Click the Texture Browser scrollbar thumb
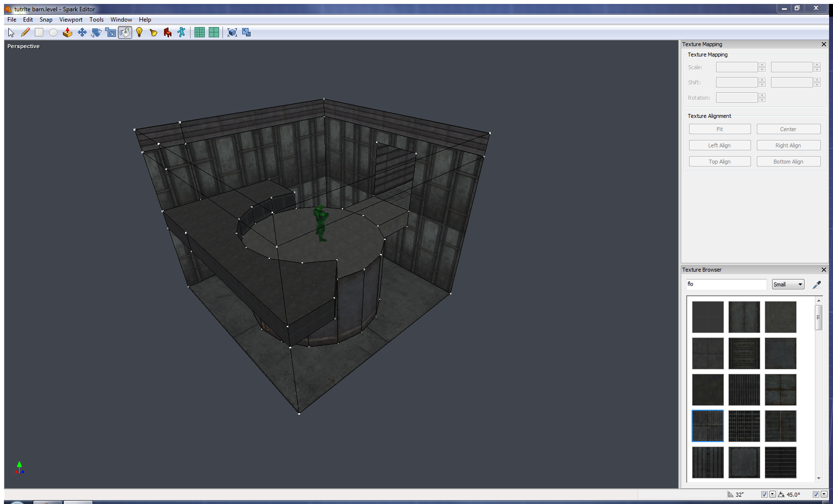 [x=818, y=317]
